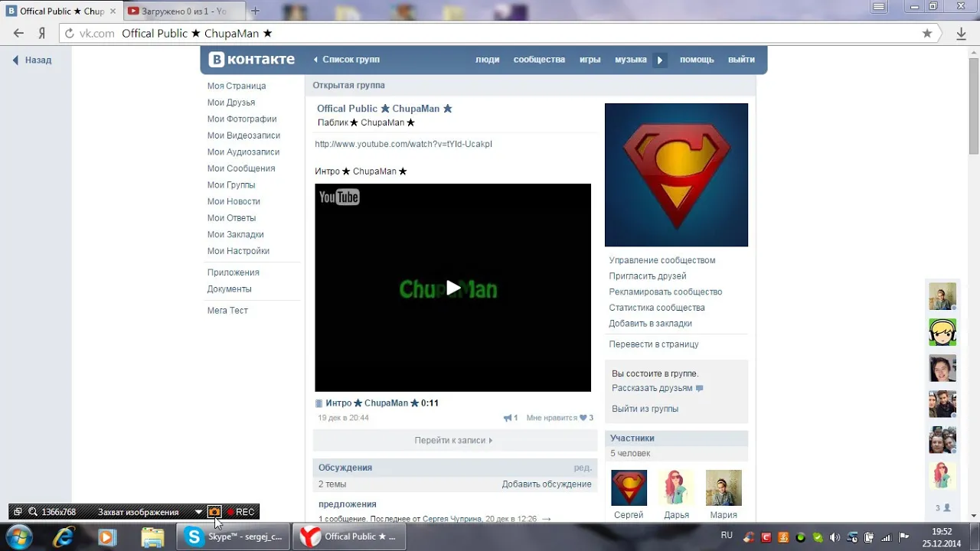Launch Internet Explorer from the taskbar

pyautogui.click(x=64, y=536)
